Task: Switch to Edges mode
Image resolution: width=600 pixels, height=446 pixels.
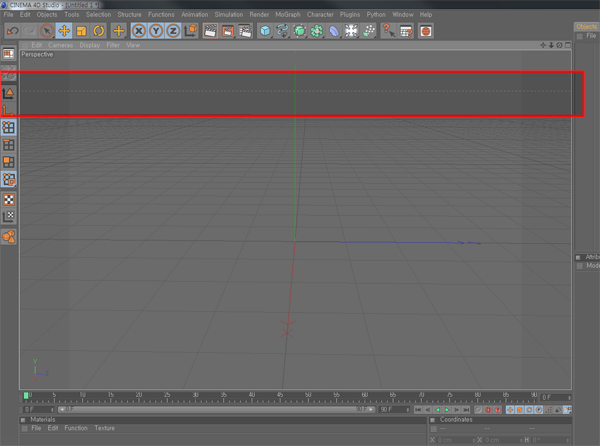Action: coord(8,145)
